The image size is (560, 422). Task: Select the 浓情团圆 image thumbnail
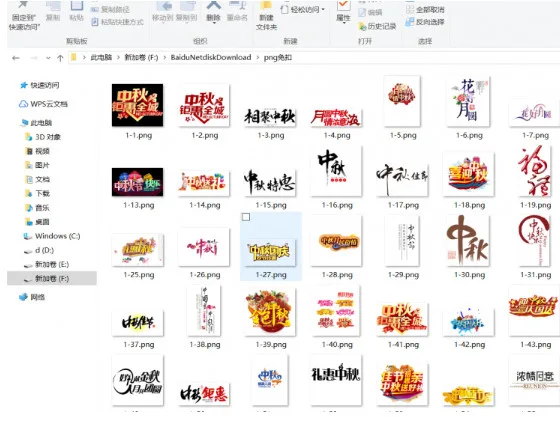point(535,381)
